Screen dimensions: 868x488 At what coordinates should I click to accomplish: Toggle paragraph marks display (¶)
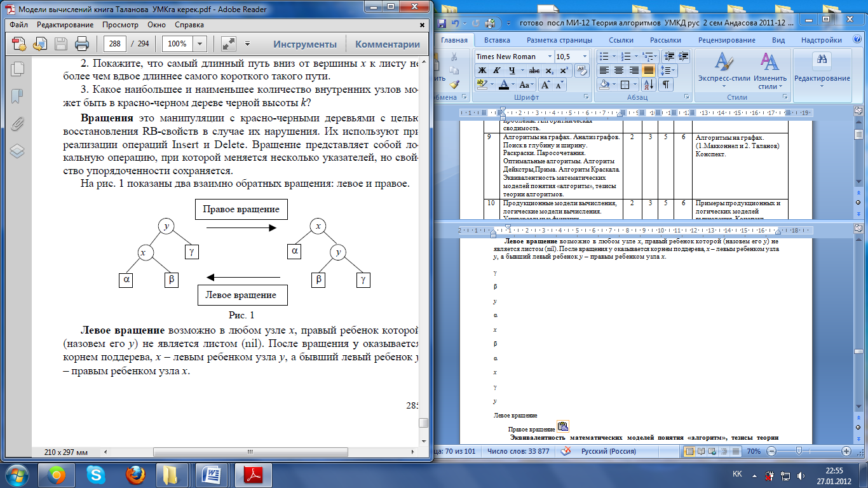(x=665, y=85)
